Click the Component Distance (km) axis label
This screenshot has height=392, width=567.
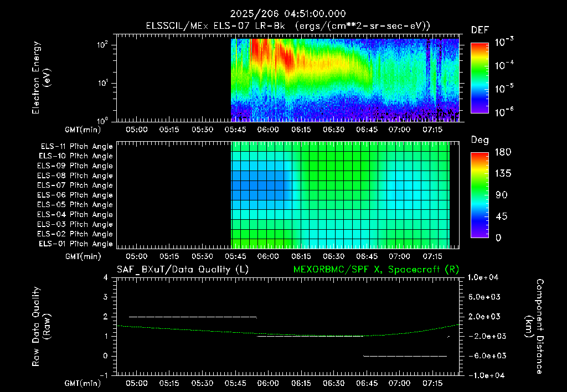(534, 327)
